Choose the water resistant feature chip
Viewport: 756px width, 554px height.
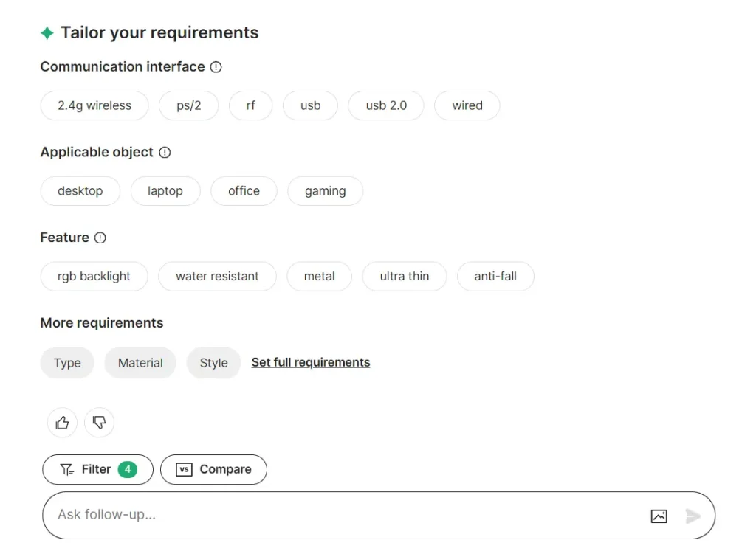[217, 277]
